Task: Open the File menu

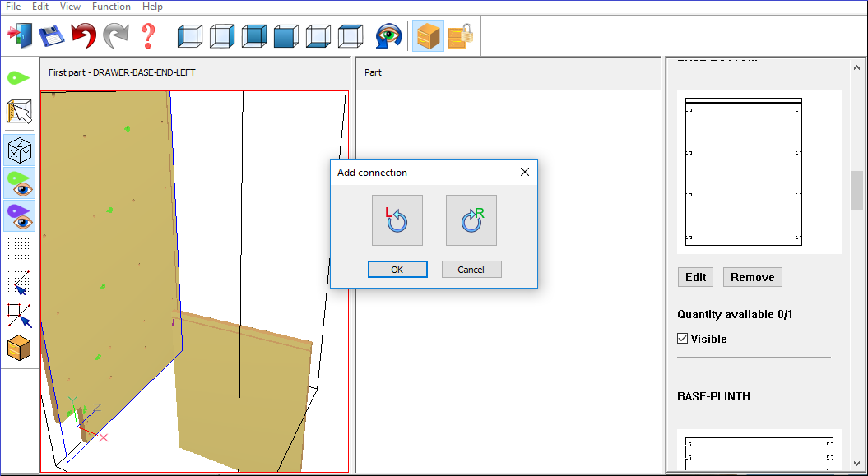Action: tap(13, 7)
